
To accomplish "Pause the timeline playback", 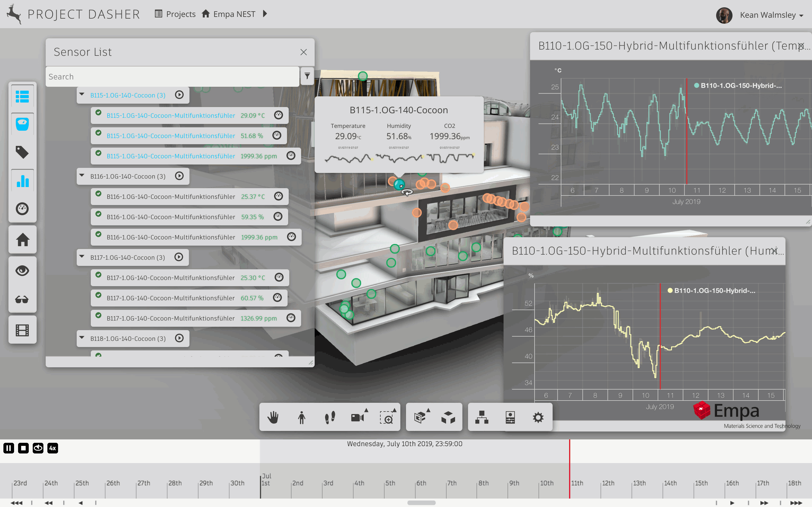I will pyautogui.click(x=9, y=448).
